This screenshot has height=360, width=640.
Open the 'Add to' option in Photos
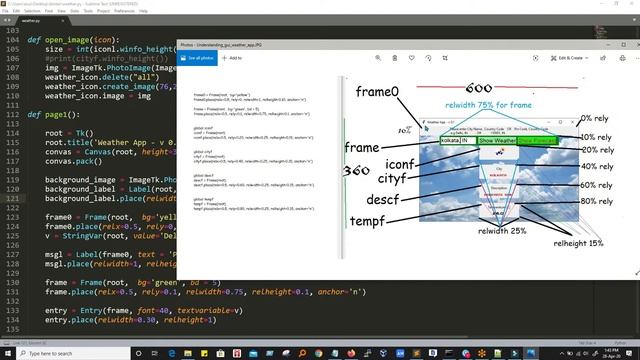(232, 58)
